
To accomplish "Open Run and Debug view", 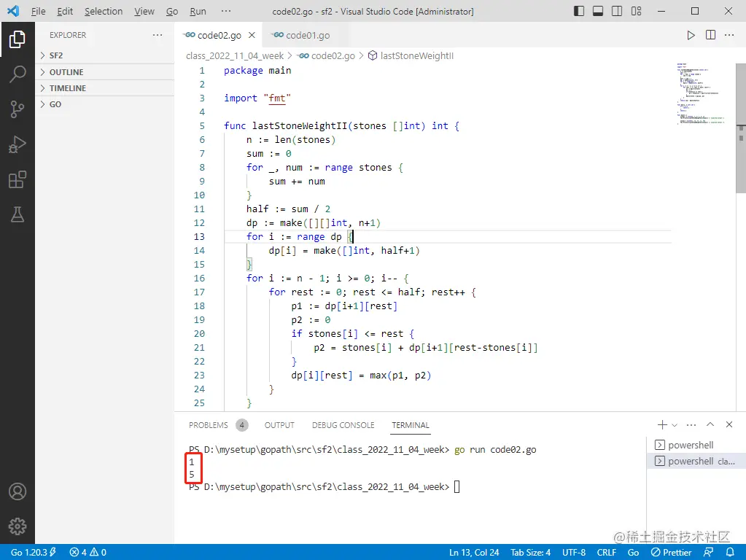I will (x=17, y=144).
